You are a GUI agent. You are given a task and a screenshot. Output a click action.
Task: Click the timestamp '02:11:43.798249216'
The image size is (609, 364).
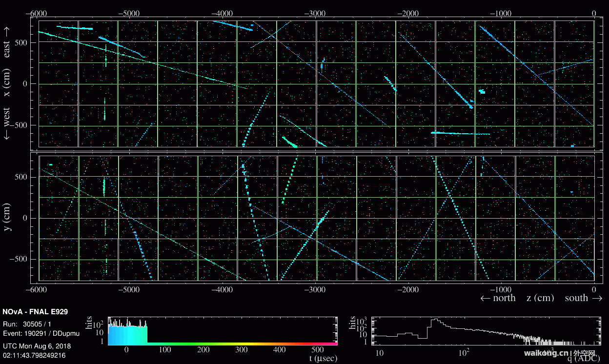click(x=34, y=355)
